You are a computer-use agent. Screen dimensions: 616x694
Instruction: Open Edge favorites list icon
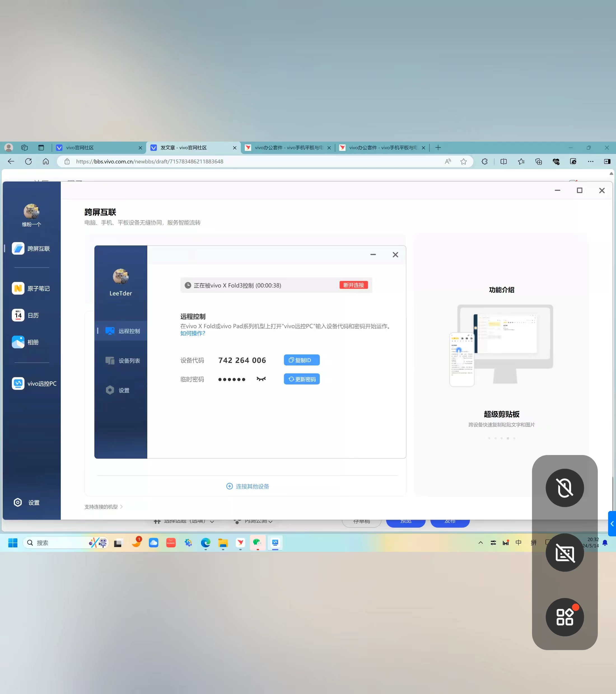tap(521, 161)
